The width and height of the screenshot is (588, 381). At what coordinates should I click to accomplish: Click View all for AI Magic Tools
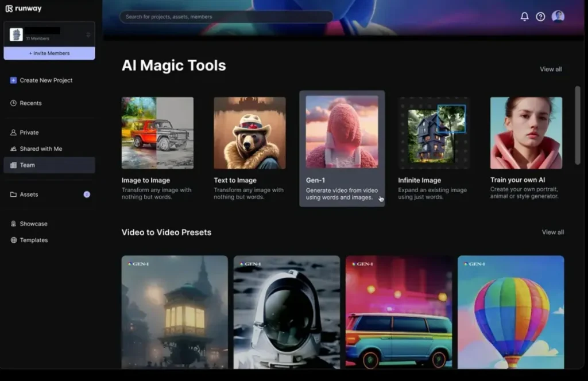pyautogui.click(x=551, y=69)
